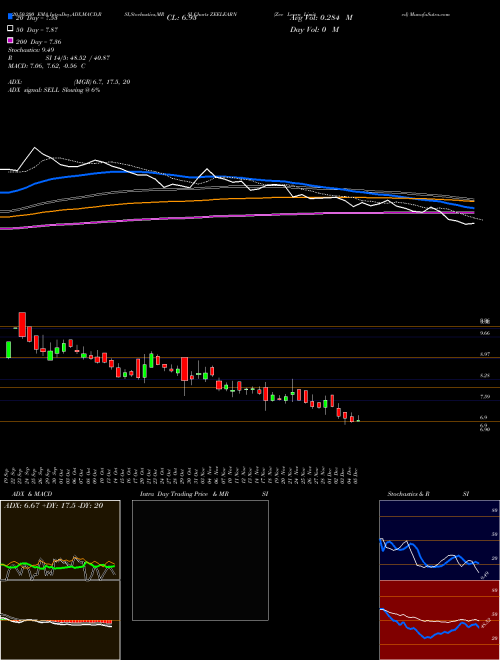
Task: Click the 8.28 price axis label
Action: (x=485, y=375)
